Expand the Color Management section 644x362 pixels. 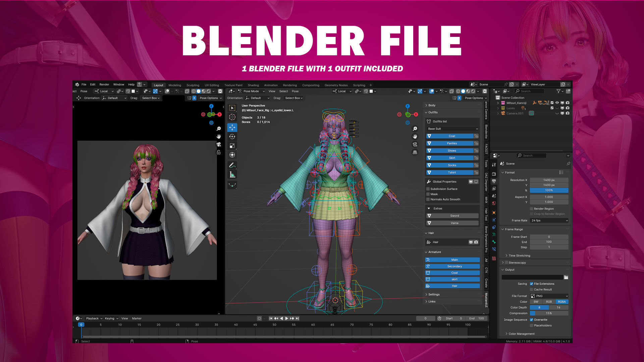coord(521,334)
